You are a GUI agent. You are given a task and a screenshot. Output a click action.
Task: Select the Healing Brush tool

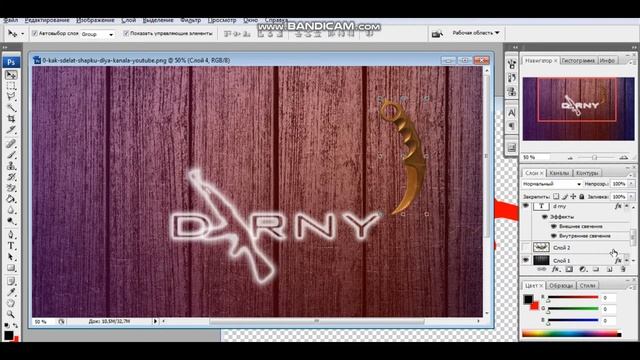click(11, 144)
